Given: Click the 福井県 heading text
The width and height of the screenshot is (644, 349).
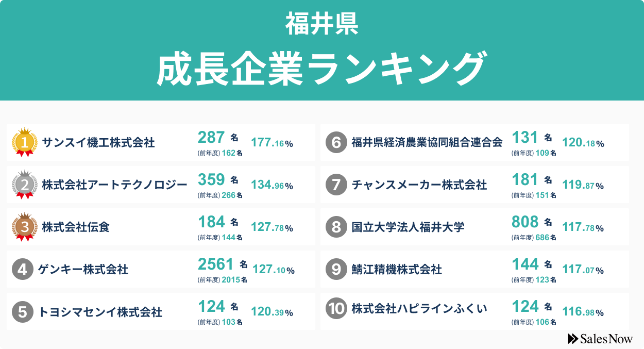Looking at the screenshot, I should point(322,24).
